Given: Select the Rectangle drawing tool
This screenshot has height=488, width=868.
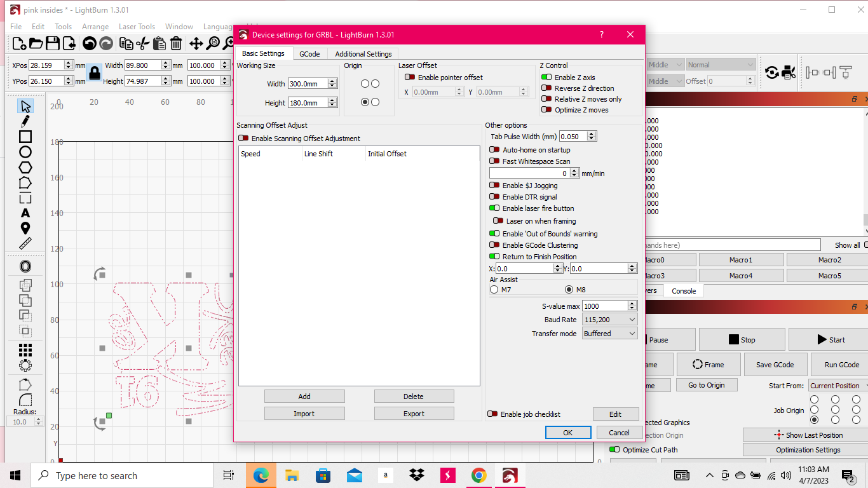Looking at the screenshot, I should [25, 137].
